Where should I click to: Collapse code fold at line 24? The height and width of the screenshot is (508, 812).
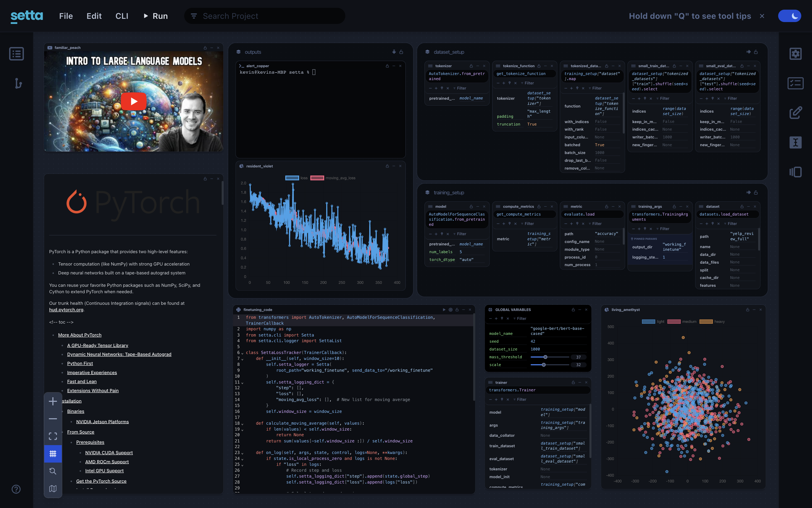pos(242,459)
